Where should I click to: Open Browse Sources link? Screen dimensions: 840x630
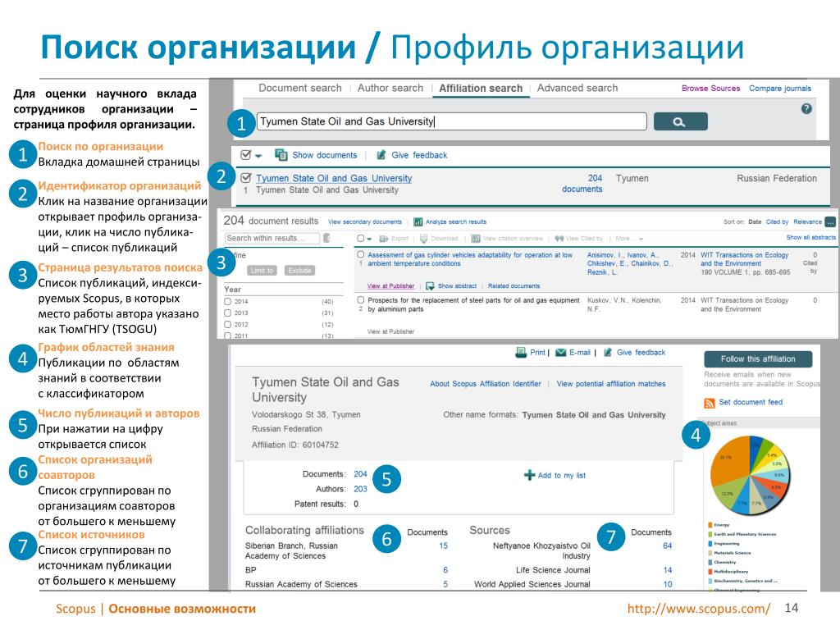(710, 89)
